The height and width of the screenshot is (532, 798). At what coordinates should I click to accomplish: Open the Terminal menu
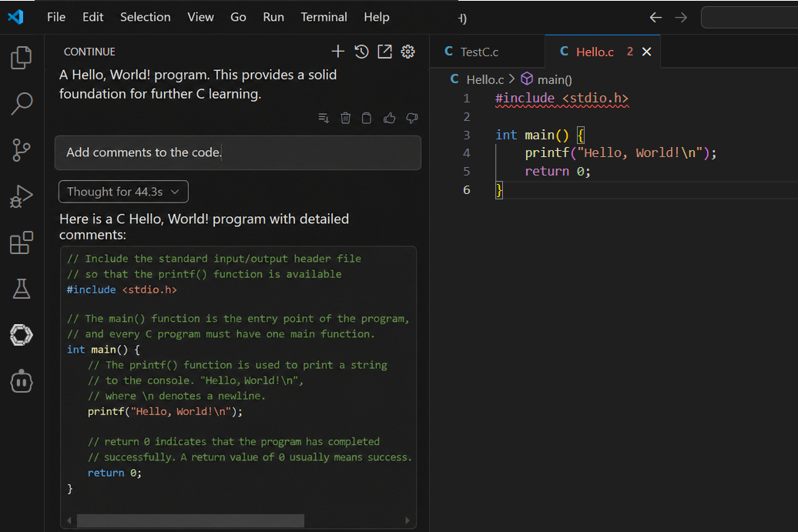click(324, 17)
